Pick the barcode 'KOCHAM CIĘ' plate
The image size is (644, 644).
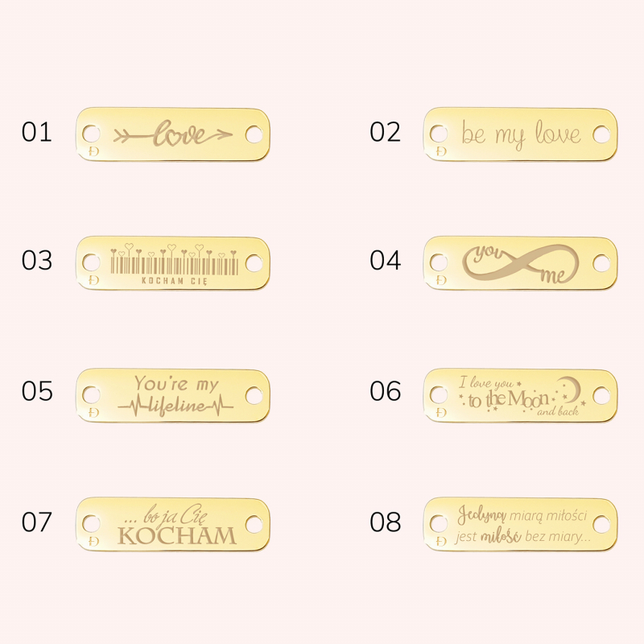coord(173,263)
